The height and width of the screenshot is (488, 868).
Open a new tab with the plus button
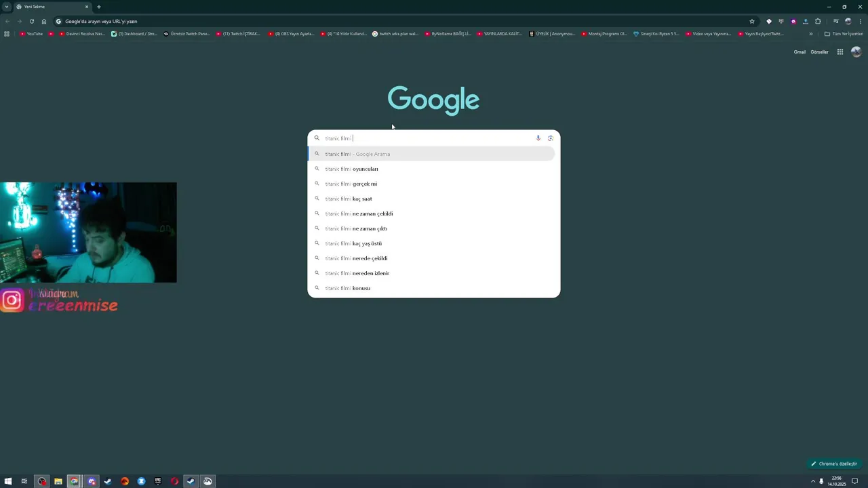(99, 7)
